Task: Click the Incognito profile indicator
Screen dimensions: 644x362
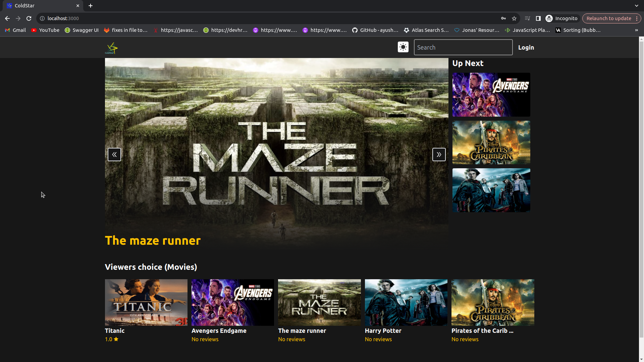Action: click(562, 18)
